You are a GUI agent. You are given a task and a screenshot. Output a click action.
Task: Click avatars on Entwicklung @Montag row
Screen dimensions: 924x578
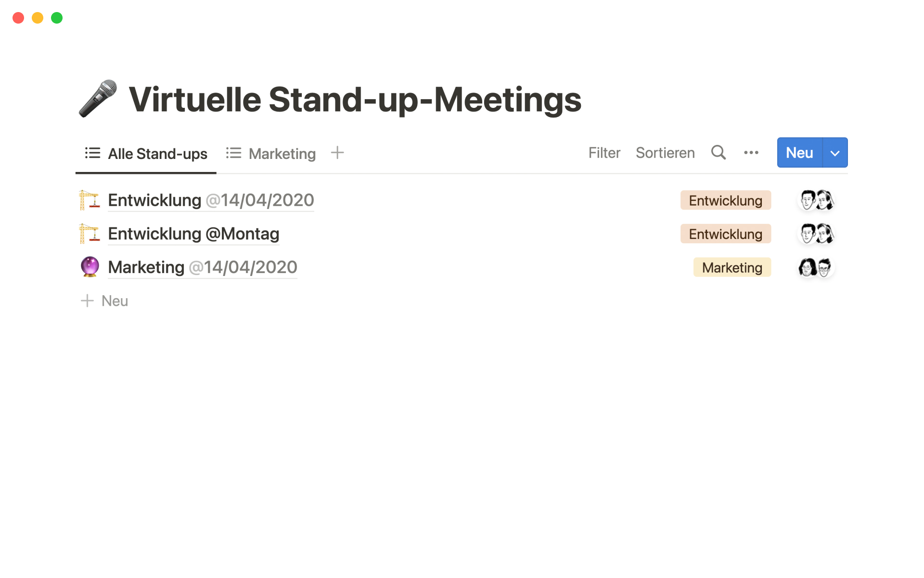[x=816, y=234]
